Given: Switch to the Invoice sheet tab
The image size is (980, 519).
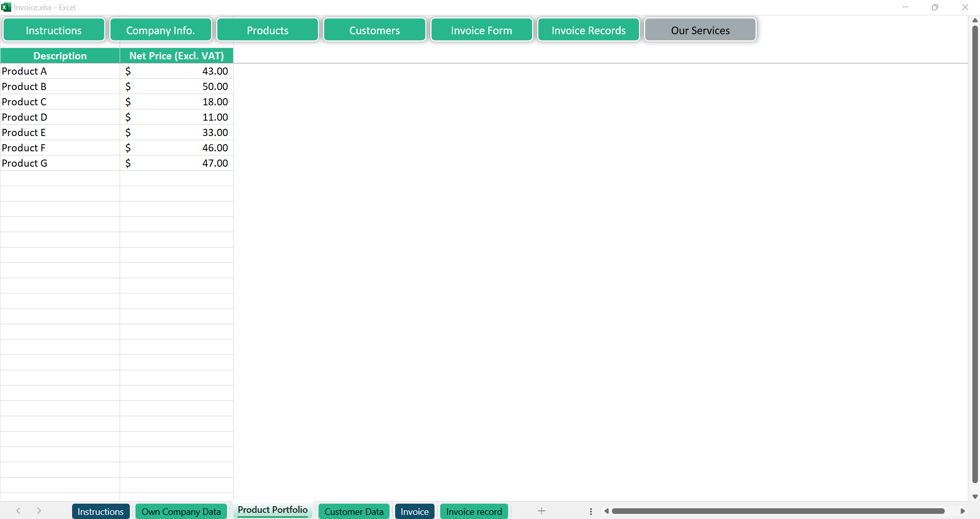Looking at the screenshot, I should click(x=415, y=511).
